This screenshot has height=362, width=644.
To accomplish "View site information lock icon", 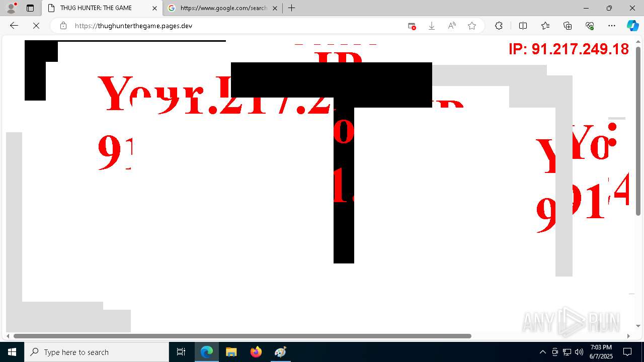I will click(x=63, y=26).
